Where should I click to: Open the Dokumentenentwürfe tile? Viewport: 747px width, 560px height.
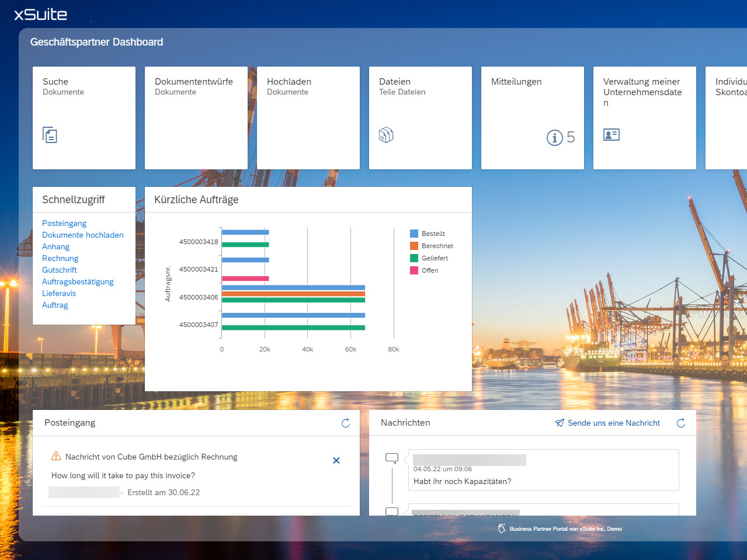coord(196,118)
